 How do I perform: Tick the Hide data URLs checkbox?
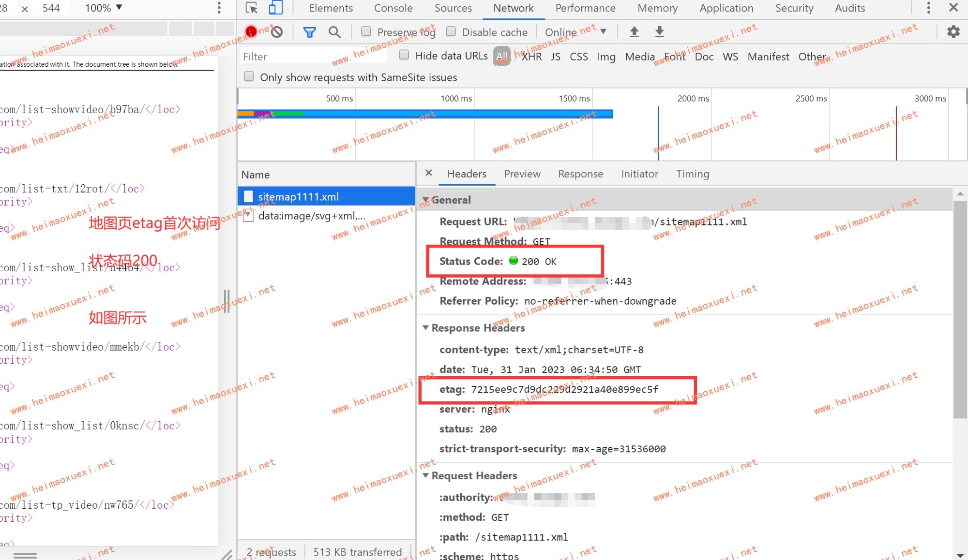[404, 55]
